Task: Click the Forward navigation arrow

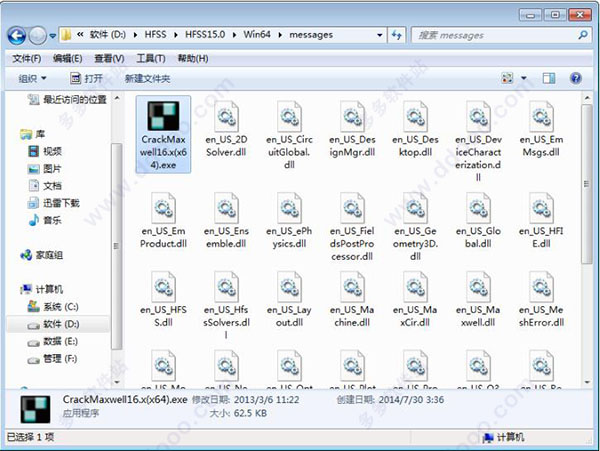Action: coord(38,36)
